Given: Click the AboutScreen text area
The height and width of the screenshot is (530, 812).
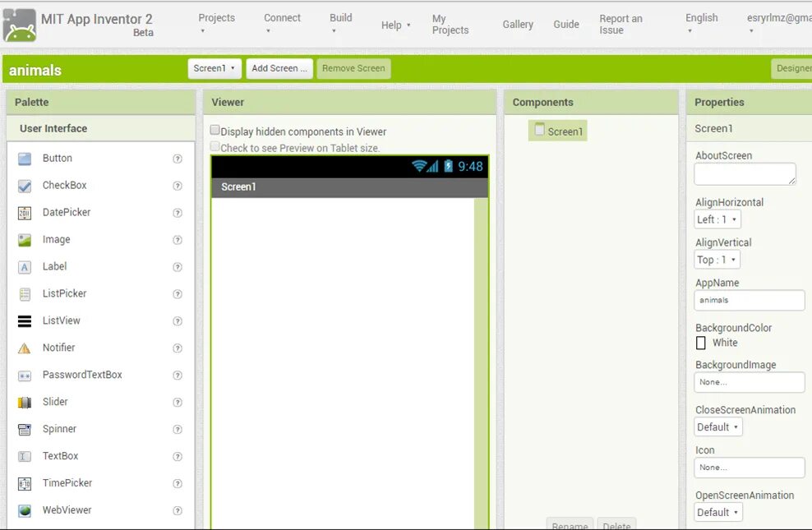Looking at the screenshot, I should tap(745, 174).
